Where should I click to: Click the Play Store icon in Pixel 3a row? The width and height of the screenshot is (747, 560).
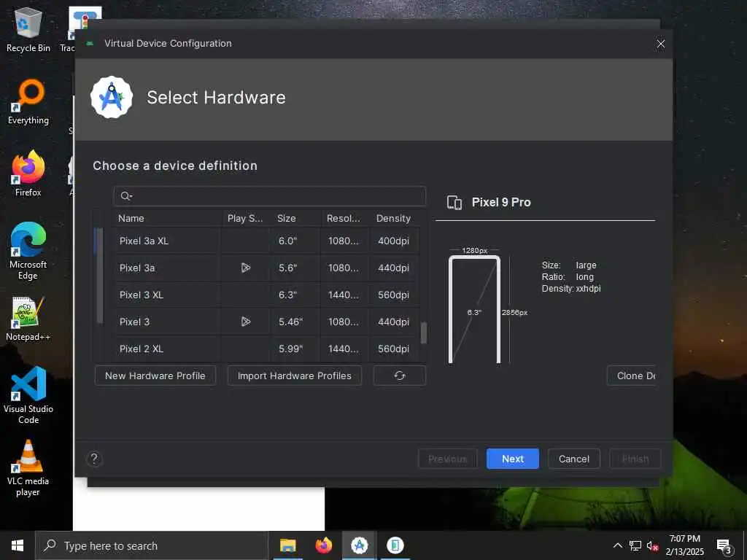point(245,268)
